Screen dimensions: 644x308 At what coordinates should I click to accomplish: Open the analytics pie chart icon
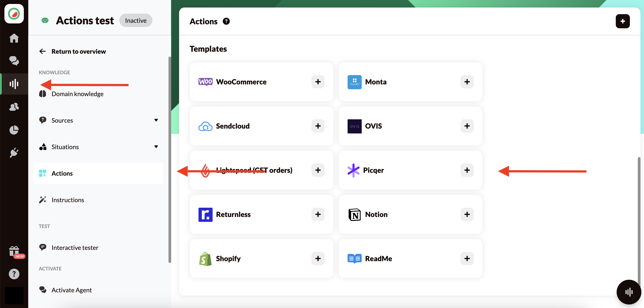point(14,130)
